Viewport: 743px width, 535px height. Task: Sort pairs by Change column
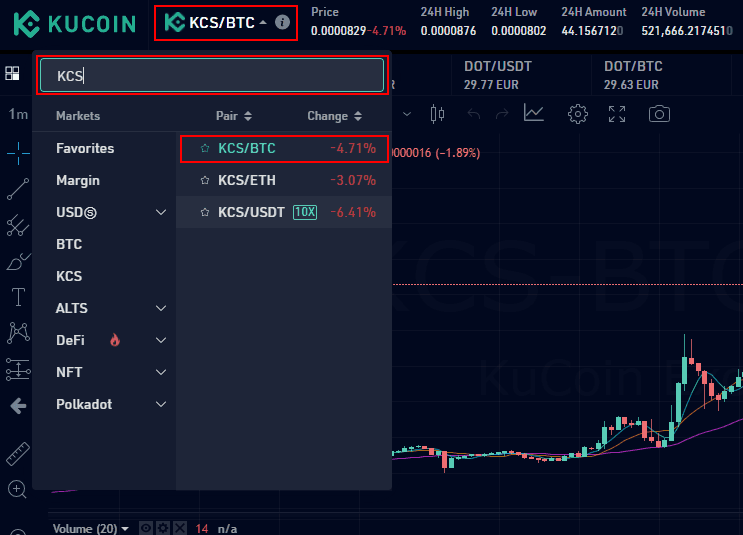coord(334,116)
